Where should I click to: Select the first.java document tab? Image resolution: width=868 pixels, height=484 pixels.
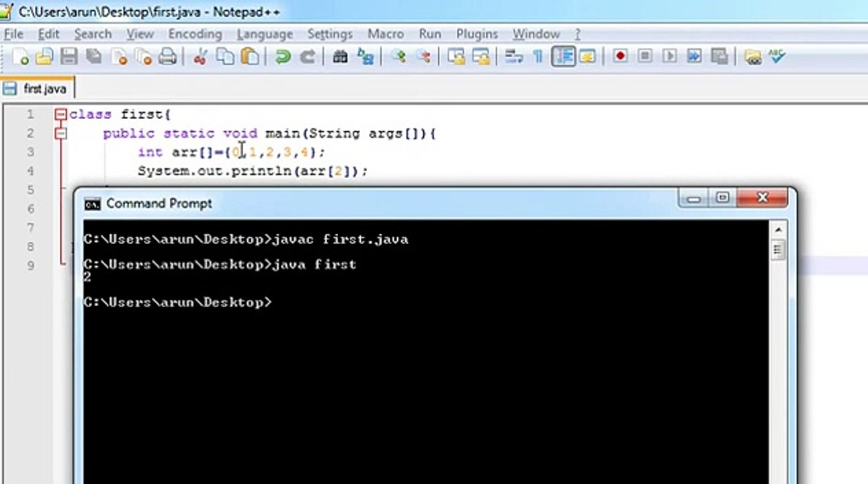[38, 89]
